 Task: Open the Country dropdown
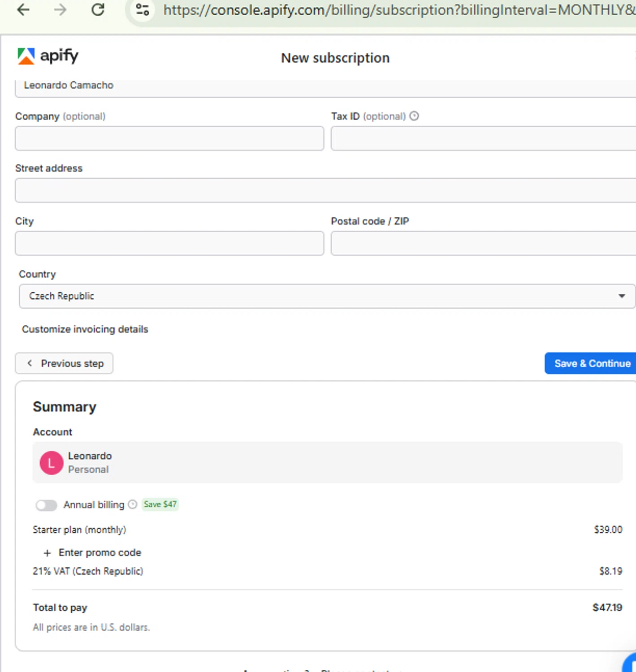(x=327, y=296)
